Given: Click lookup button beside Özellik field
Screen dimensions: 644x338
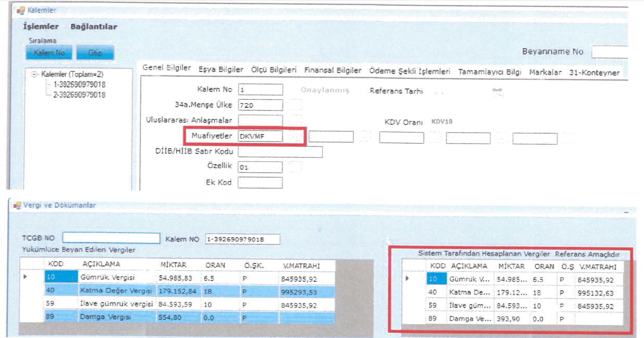Looking at the screenshot, I should coord(295,167).
